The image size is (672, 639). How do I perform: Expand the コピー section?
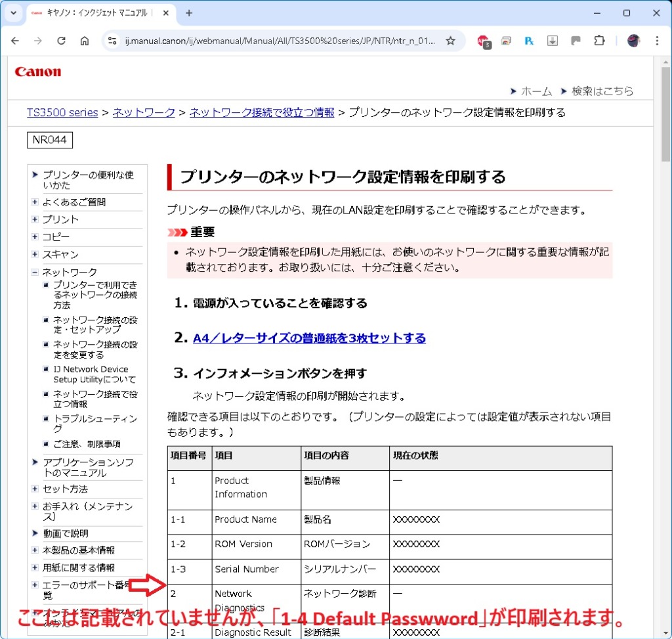35,236
